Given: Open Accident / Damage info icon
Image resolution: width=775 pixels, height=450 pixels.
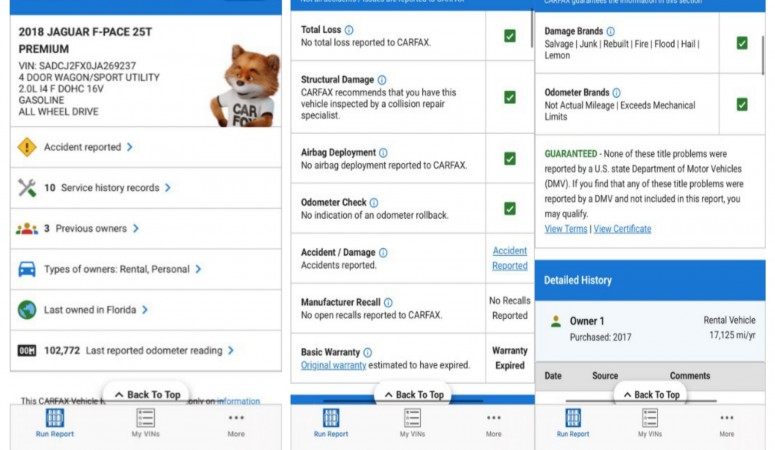Looking at the screenshot, I should point(383,253).
